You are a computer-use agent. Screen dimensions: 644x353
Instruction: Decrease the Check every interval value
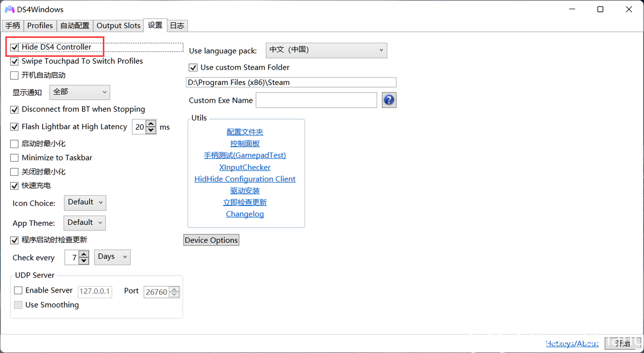(x=84, y=261)
